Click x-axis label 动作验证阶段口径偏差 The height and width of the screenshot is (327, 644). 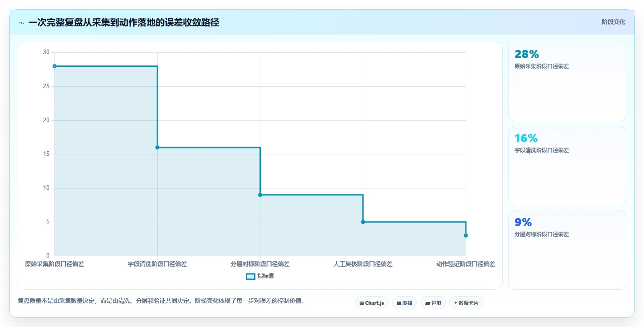(466, 264)
